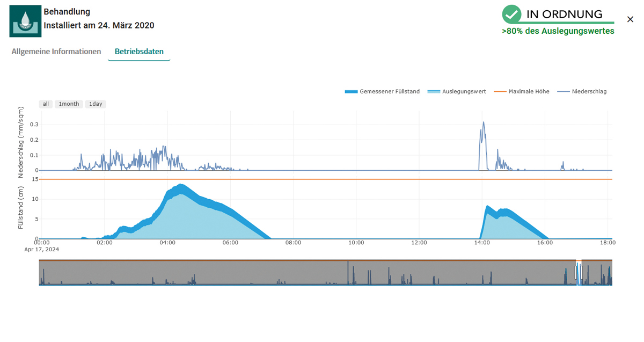
Task: Hide the Auslegungswert series in legend
Action: point(457,92)
